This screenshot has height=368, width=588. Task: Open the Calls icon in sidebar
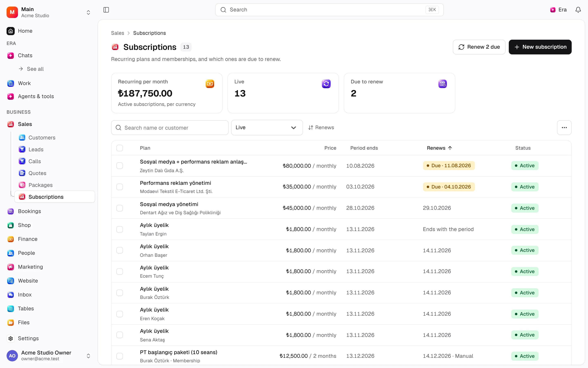point(22,161)
